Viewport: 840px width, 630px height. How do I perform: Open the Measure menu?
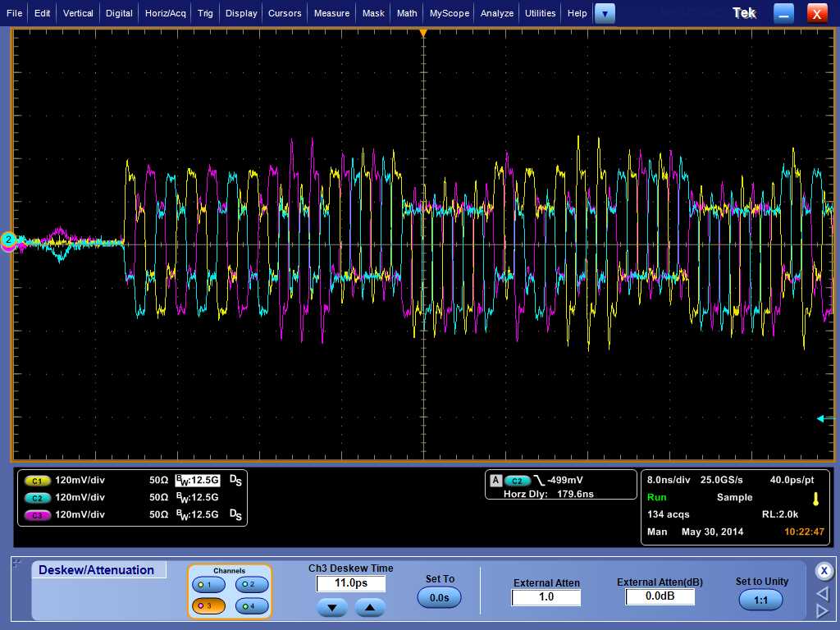point(331,13)
